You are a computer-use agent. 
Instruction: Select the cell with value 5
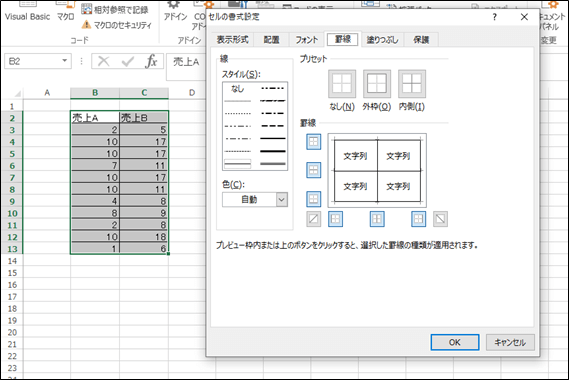pos(144,130)
